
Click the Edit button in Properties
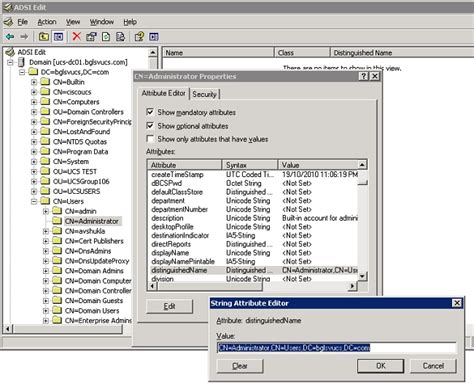coord(169,306)
